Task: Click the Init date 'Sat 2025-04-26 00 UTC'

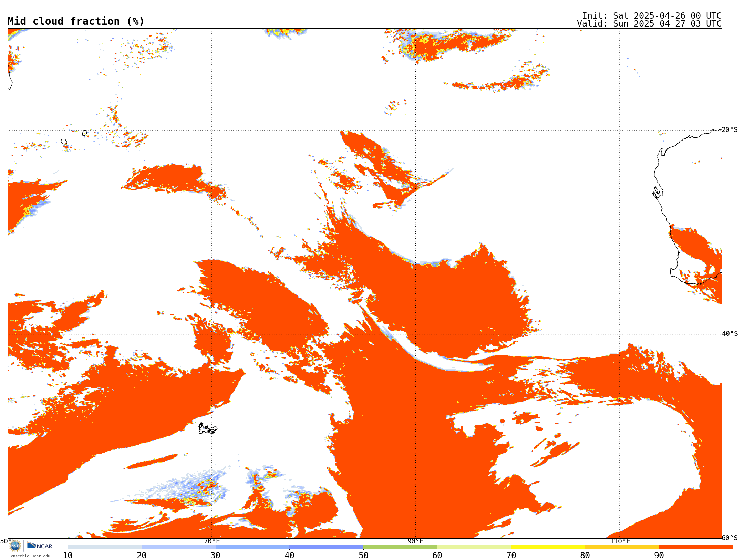Action: pos(667,16)
